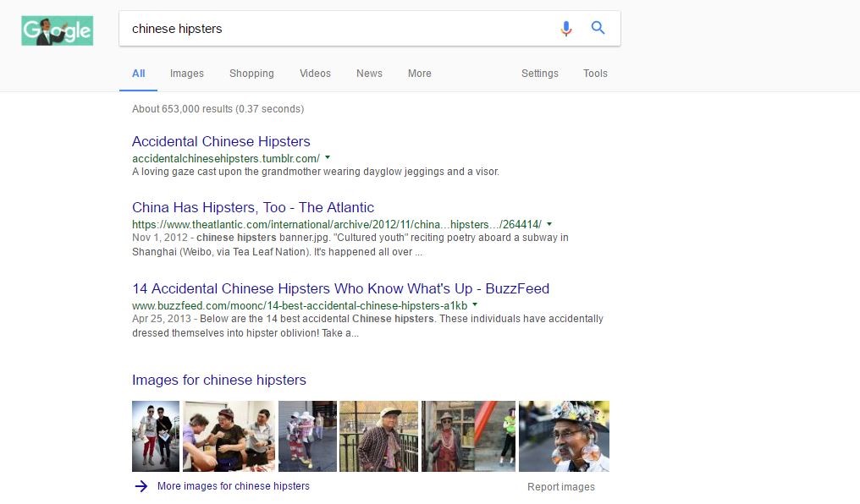This screenshot has width=860, height=504.
Task: Click About 653,000 results text
Action: (218, 109)
